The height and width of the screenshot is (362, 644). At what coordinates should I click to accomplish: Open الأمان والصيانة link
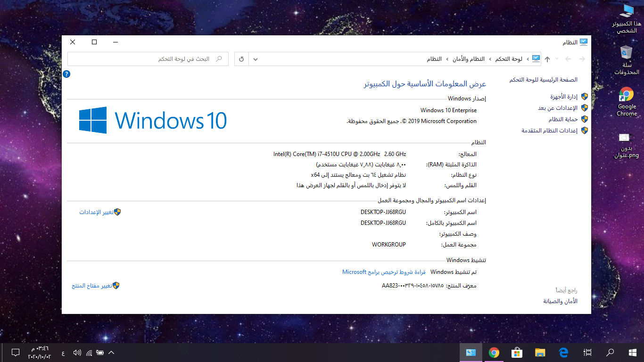(x=560, y=301)
